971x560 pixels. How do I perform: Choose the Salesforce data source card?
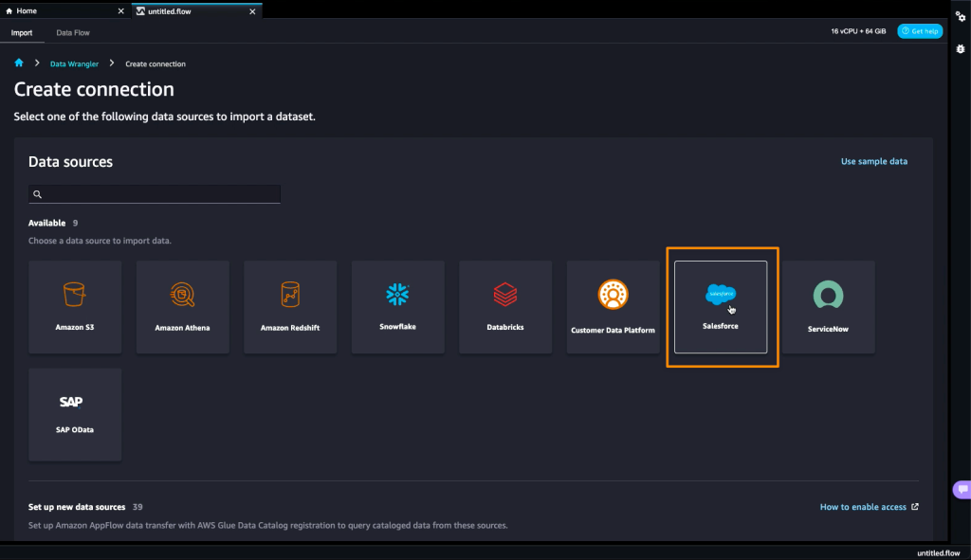point(721,307)
